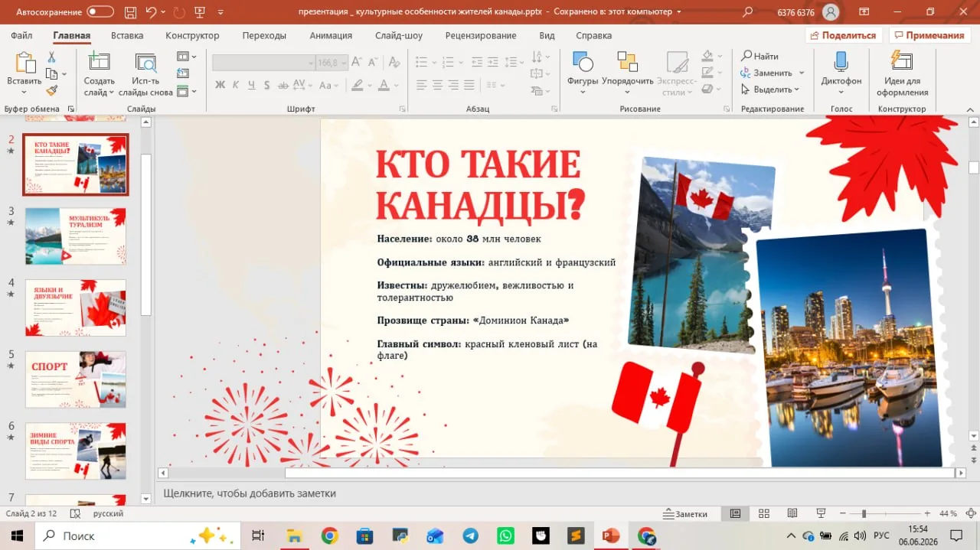Open the Рецензирование tab
980x550 pixels.
point(479,36)
